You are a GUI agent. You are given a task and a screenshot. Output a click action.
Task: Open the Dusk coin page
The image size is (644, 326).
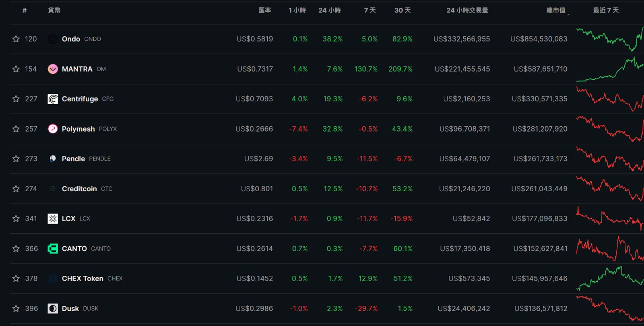pyautogui.click(x=70, y=308)
